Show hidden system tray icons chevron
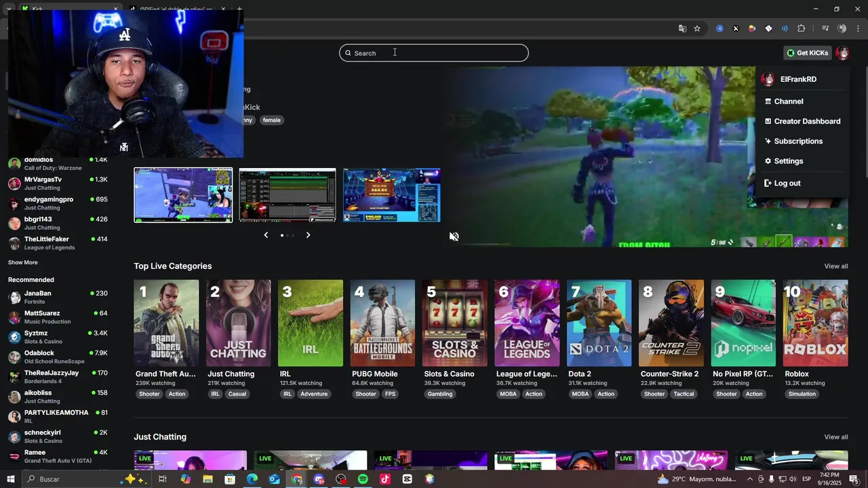 749,479
